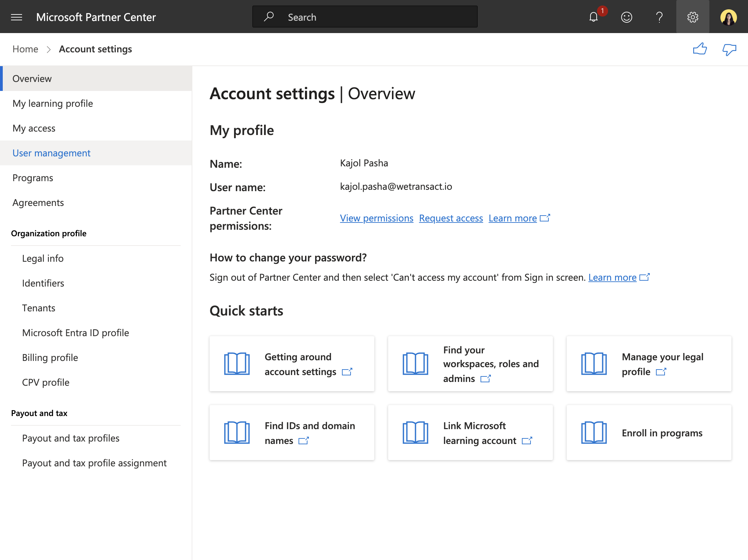Image resolution: width=748 pixels, height=560 pixels.
Task: Open Tenants page
Action: 96,308
